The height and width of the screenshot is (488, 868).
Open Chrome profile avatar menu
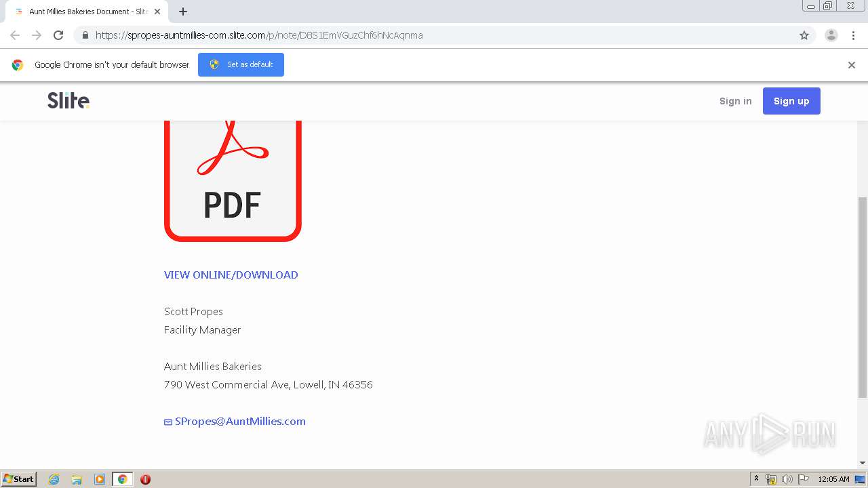tap(831, 35)
